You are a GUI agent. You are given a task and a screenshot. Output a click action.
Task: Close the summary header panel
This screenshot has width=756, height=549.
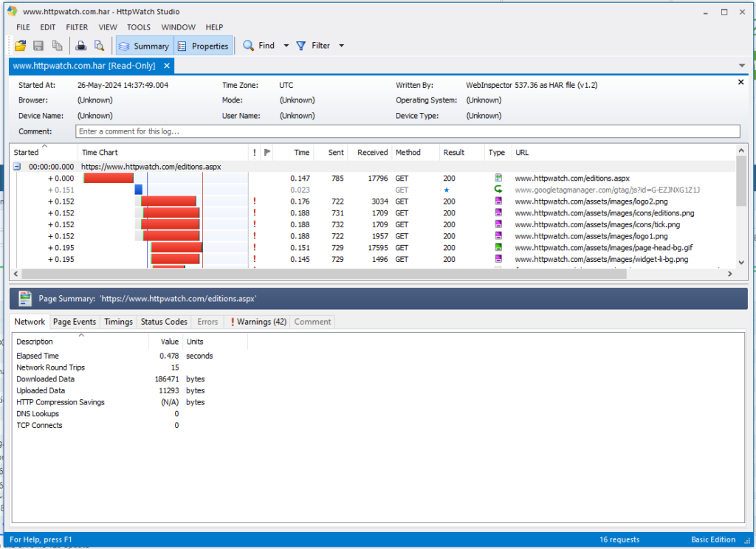740,83
